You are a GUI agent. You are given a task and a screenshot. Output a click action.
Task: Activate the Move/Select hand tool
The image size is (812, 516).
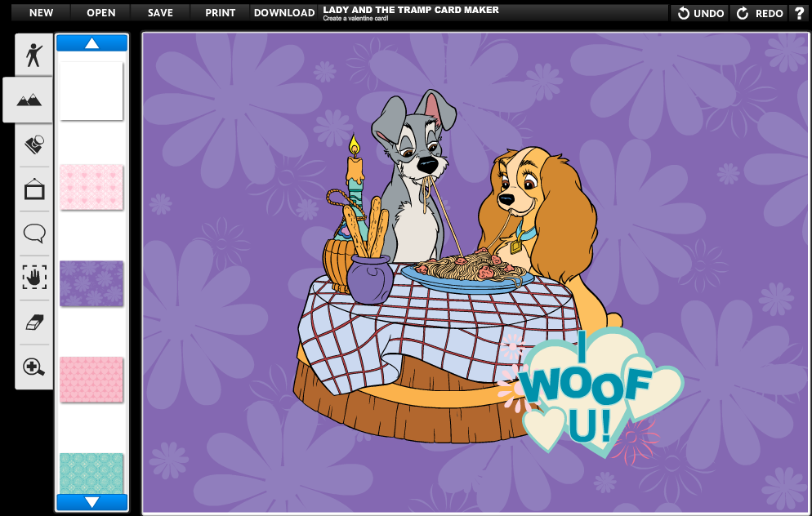click(34, 278)
